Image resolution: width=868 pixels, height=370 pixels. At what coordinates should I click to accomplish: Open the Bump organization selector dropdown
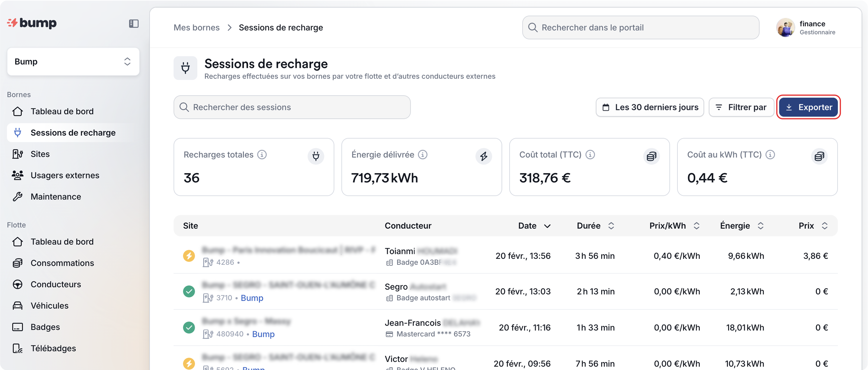73,62
